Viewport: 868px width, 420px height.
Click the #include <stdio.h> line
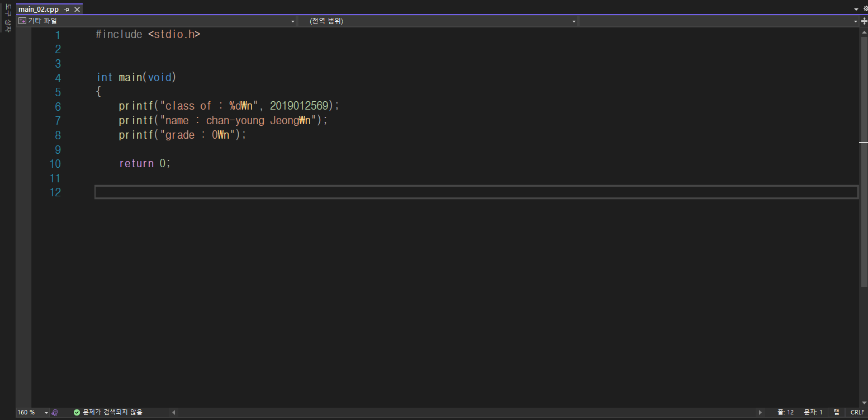(148, 34)
